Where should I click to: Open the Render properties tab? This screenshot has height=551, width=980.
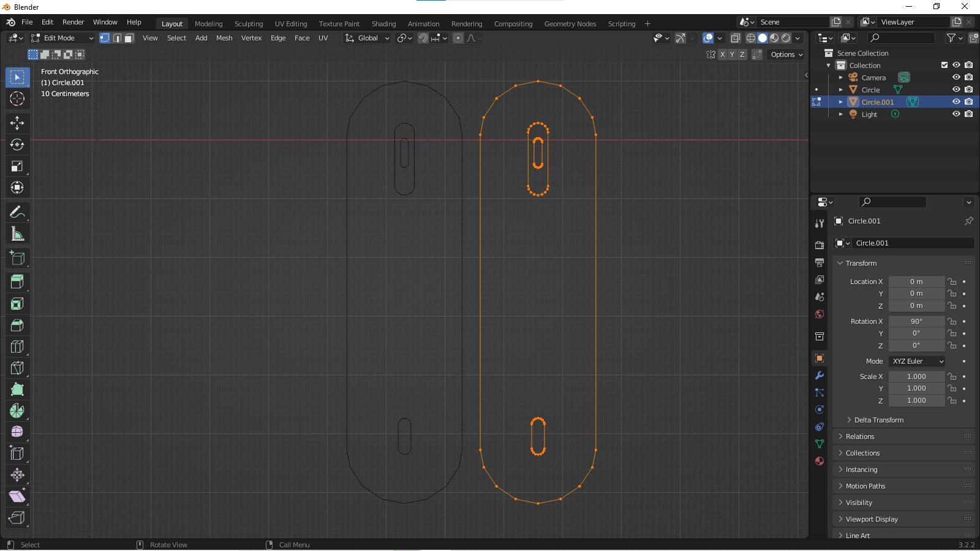820,245
